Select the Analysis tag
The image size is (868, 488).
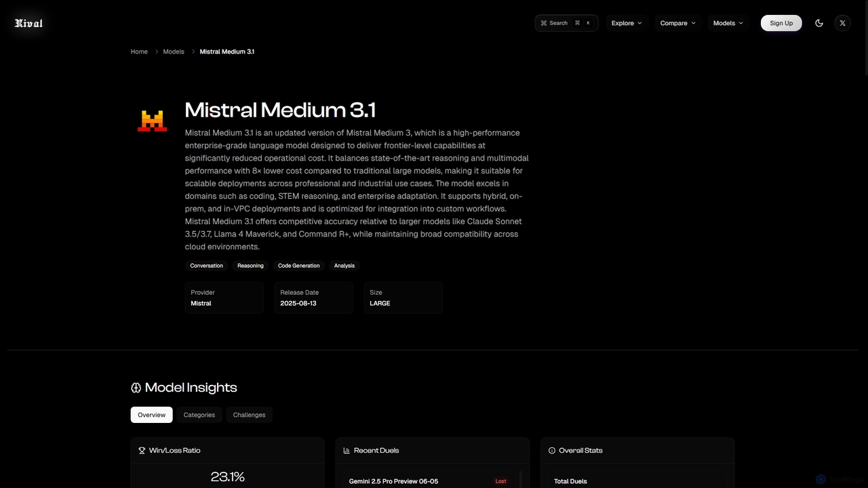pos(344,266)
